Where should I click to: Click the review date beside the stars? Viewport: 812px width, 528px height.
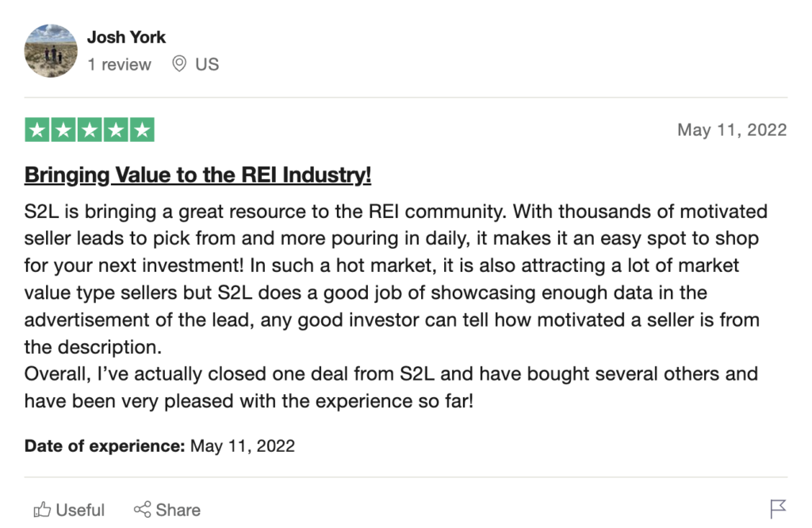pyautogui.click(x=731, y=130)
